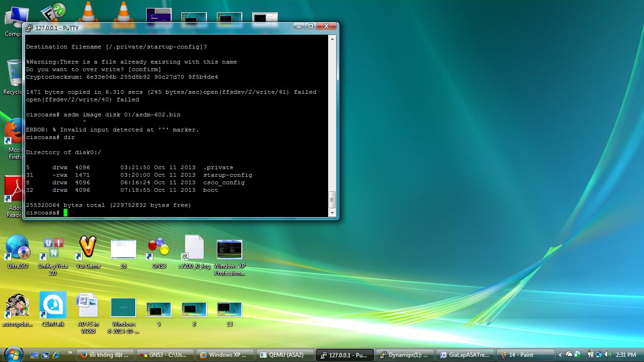
Task: Expand the Quick Launch overflow chevron
Action: click(x=70, y=353)
